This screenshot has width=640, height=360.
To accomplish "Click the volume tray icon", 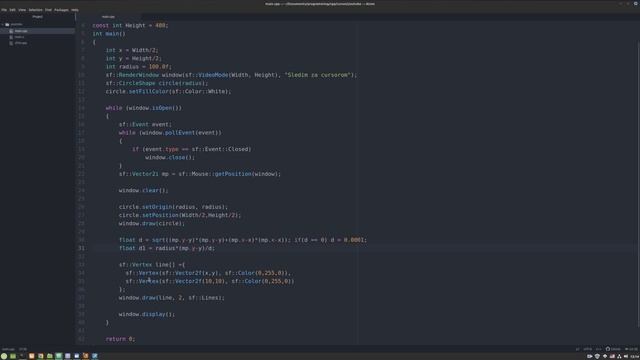I will tap(626, 356).
